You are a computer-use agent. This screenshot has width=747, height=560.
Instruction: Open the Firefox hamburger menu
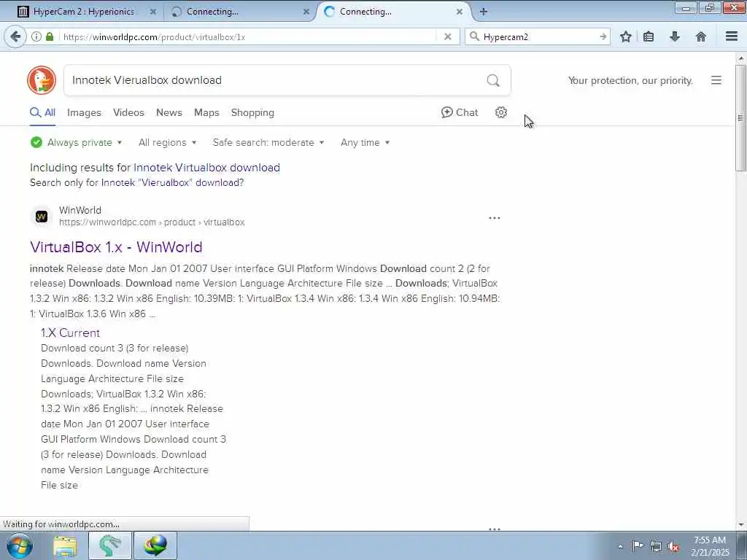[731, 36]
